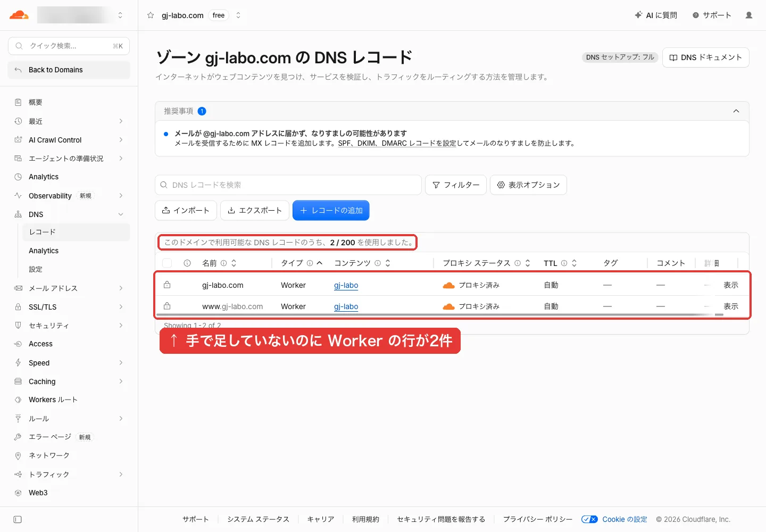The width and height of the screenshot is (766, 532).
Task: Open Workers ルート in sidebar
Action: (53, 400)
